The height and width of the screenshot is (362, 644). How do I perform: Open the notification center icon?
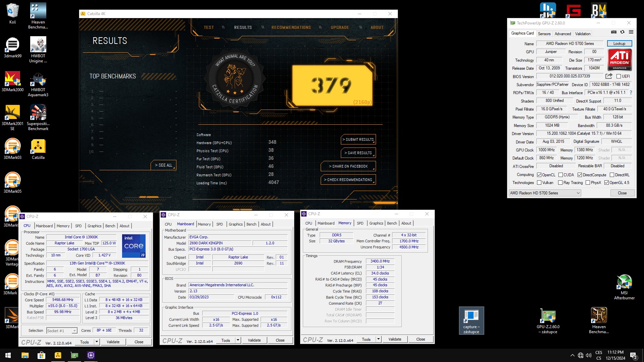(x=634, y=356)
